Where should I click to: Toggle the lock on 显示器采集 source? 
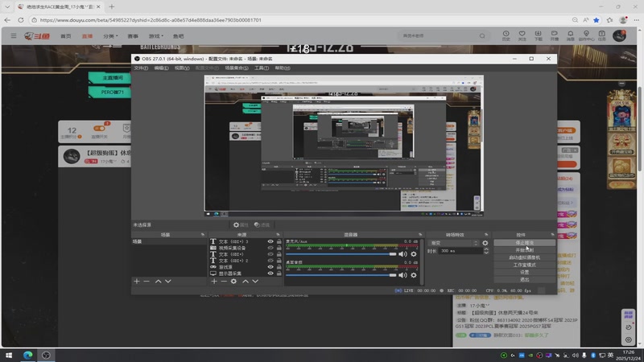pyautogui.click(x=279, y=274)
